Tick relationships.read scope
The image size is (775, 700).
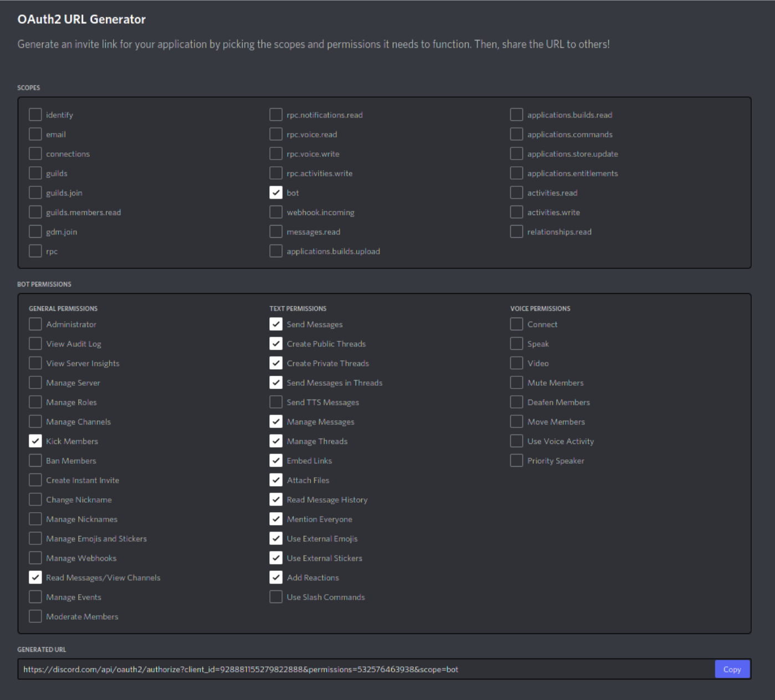[x=516, y=231]
